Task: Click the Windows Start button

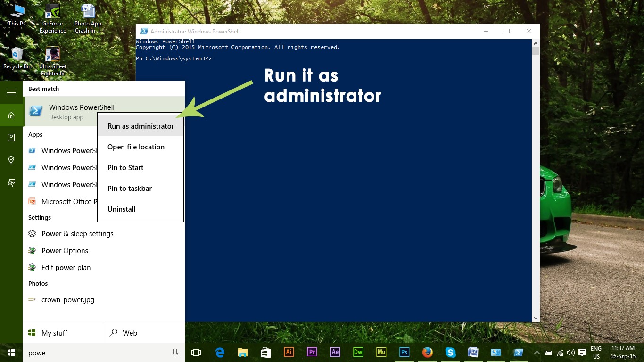Action: coord(11,353)
